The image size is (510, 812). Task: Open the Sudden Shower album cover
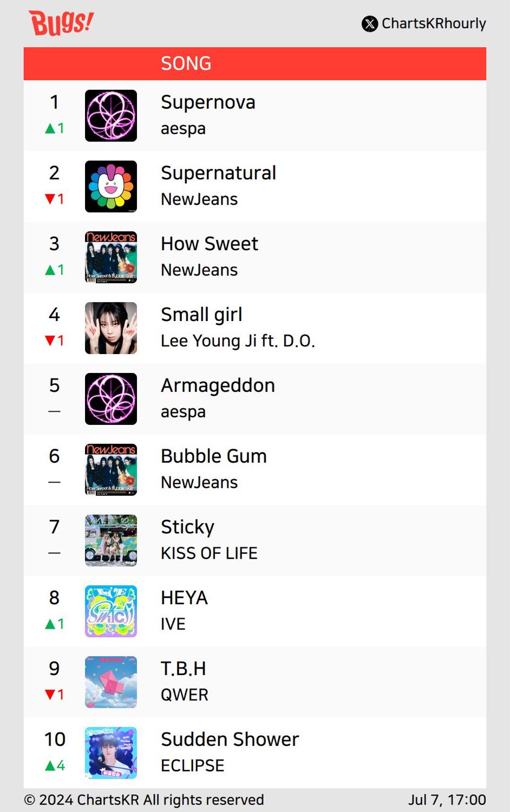(111, 753)
